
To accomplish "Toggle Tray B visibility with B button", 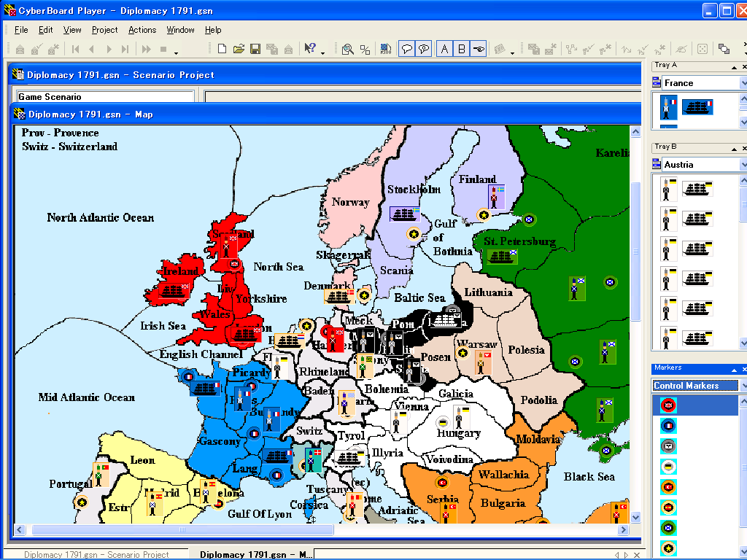I will click(461, 49).
